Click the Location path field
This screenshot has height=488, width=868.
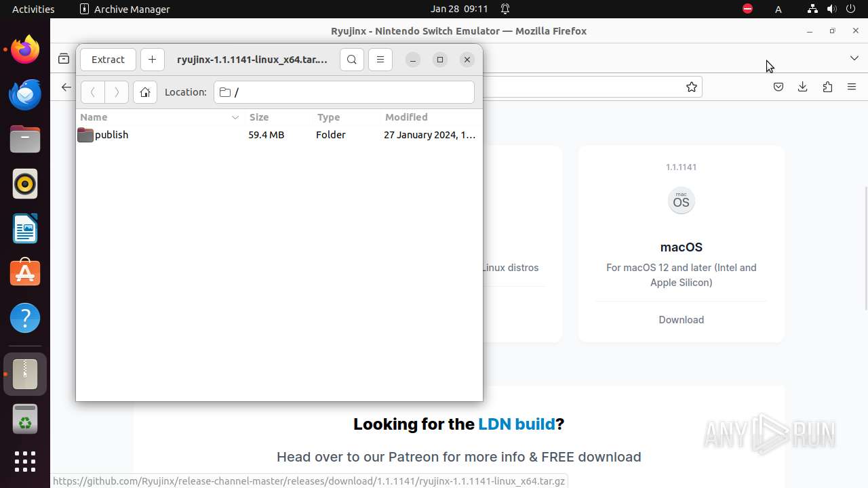pos(344,92)
